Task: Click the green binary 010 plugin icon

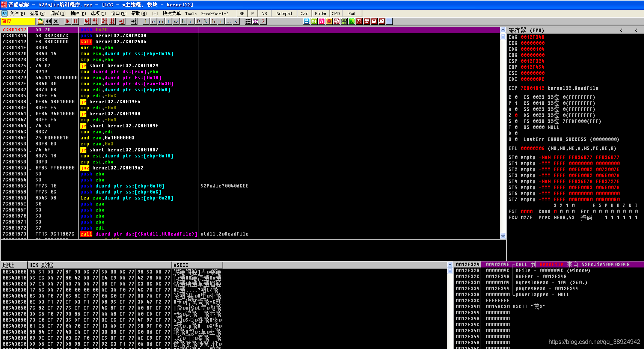Action: coord(344,21)
